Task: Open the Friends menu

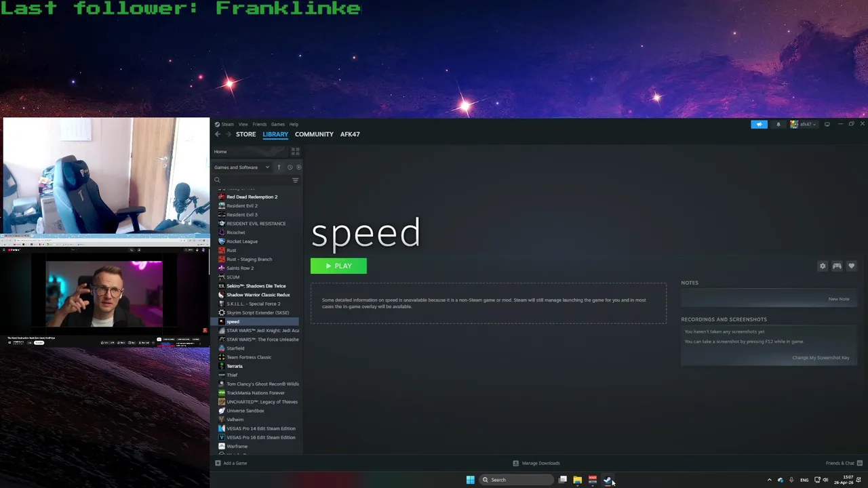Action: pos(260,124)
